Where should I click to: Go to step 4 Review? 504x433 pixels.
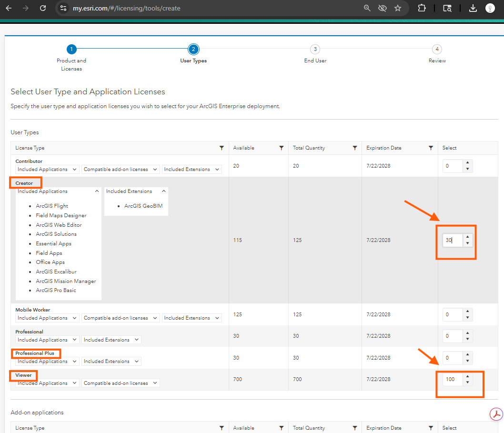[437, 49]
